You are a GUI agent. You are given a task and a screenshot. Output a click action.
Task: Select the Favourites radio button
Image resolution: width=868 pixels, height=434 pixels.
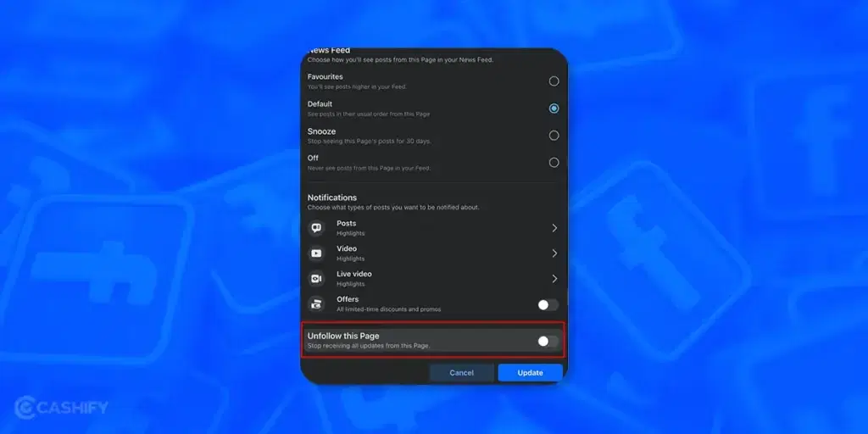pyautogui.click(x=554, y=81)
